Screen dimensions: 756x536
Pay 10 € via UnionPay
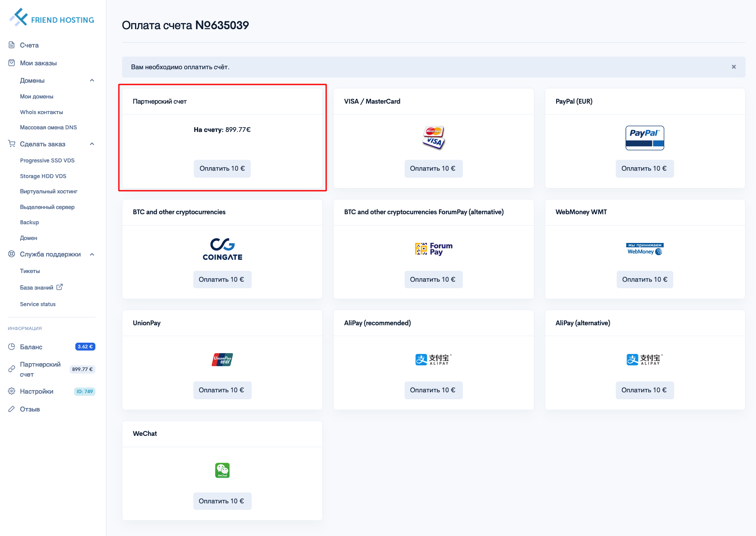222,390
